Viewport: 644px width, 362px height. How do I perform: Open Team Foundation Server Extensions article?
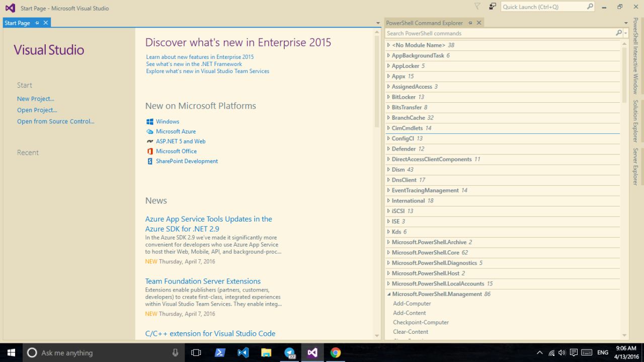tap(203, 281)
